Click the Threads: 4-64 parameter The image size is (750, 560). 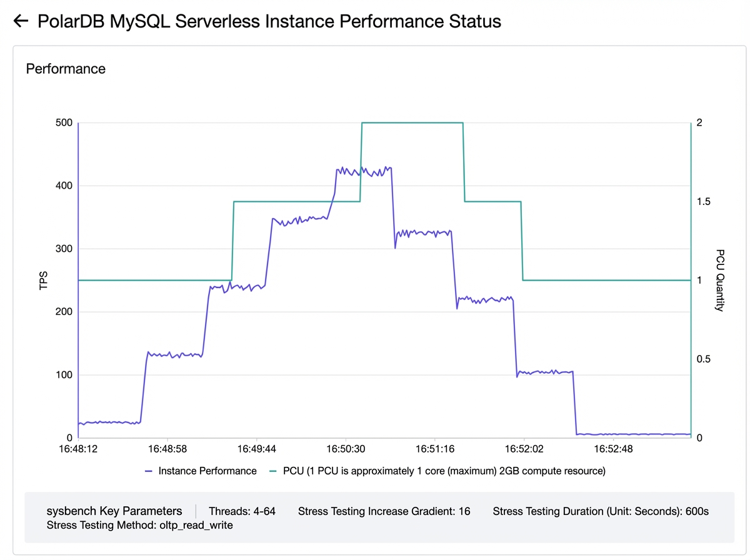[x=242, y=511]
